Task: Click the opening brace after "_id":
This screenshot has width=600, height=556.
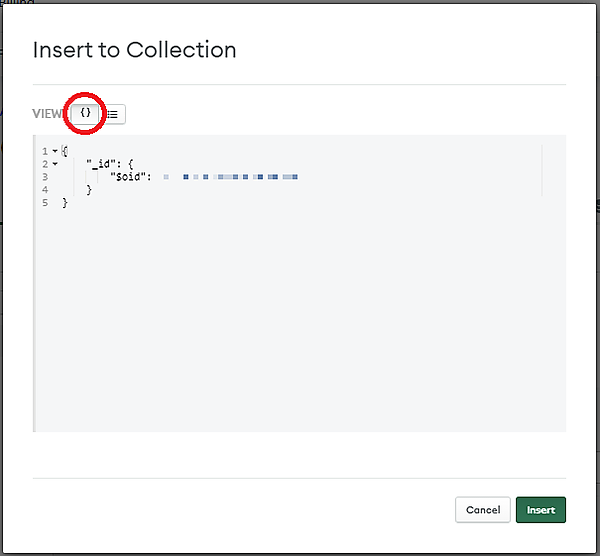Action: pyautogui.click(x=131, y=164)
